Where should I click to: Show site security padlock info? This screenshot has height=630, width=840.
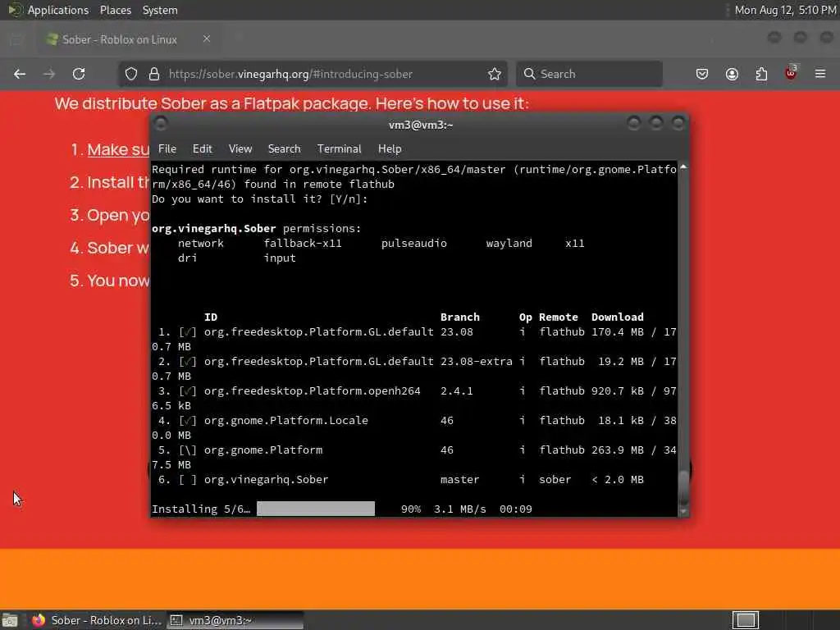[x=154, y=74]
